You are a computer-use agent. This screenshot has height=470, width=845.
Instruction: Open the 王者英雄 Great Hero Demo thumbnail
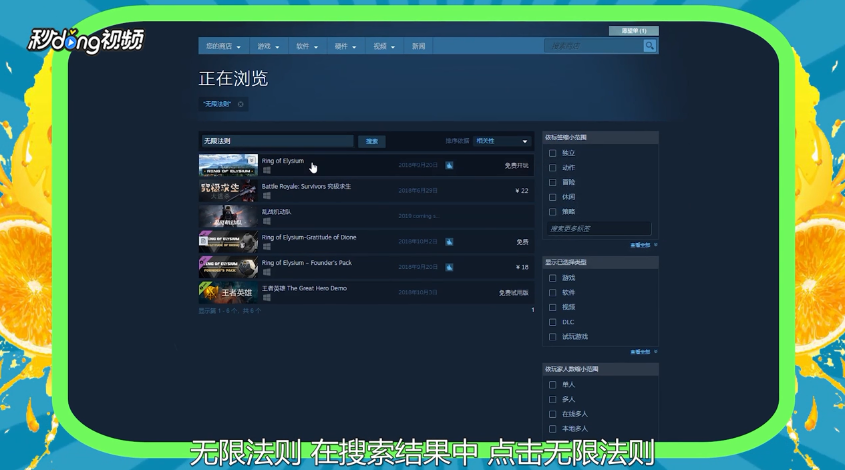click(x=228, y=292)
